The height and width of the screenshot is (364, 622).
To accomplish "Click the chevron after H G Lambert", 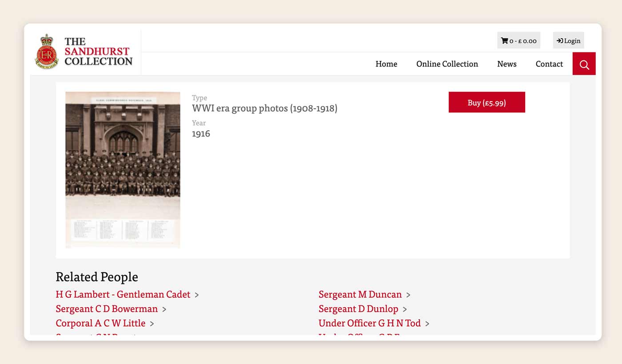I will 197,295.
